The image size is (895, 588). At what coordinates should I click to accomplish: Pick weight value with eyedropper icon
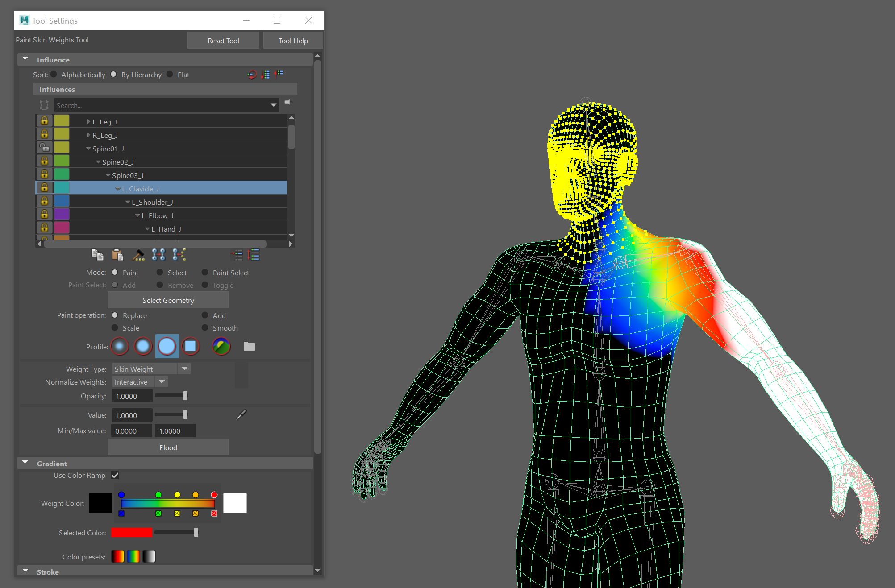pos(241,415)
